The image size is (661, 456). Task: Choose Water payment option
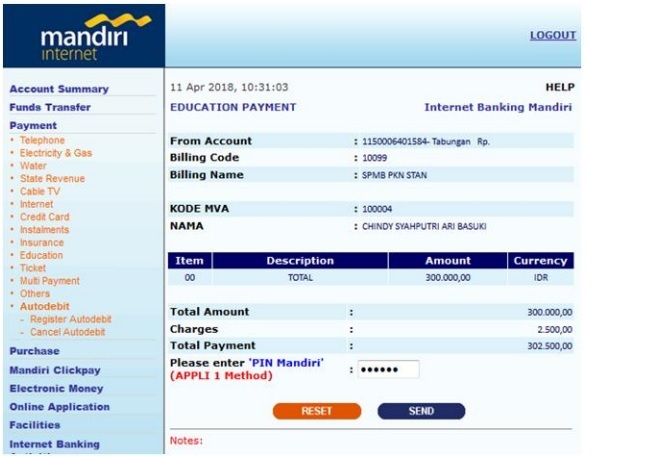pyautogui.click(x=33, y=166)
